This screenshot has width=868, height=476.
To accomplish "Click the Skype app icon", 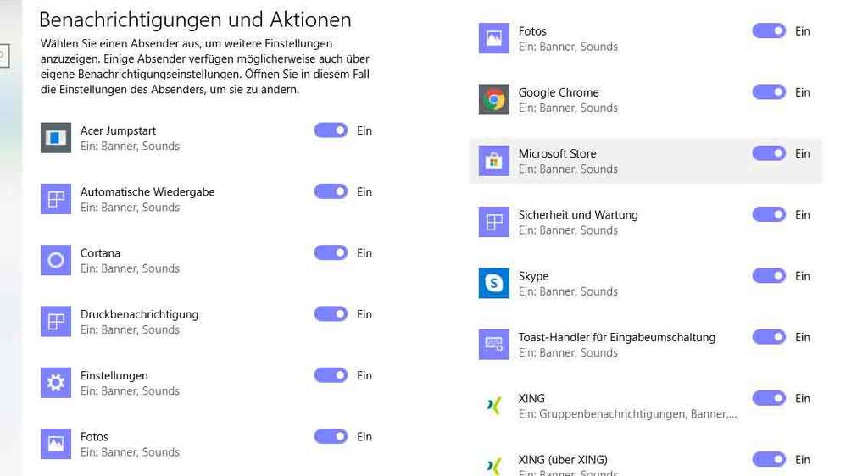I will 494,284.
